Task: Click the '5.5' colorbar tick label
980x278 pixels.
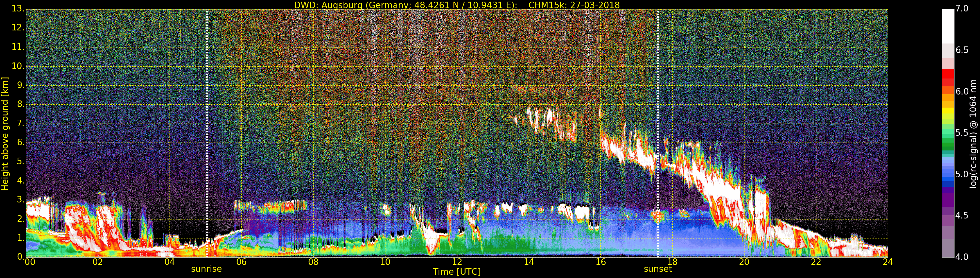Action: (x=962, y=133)
